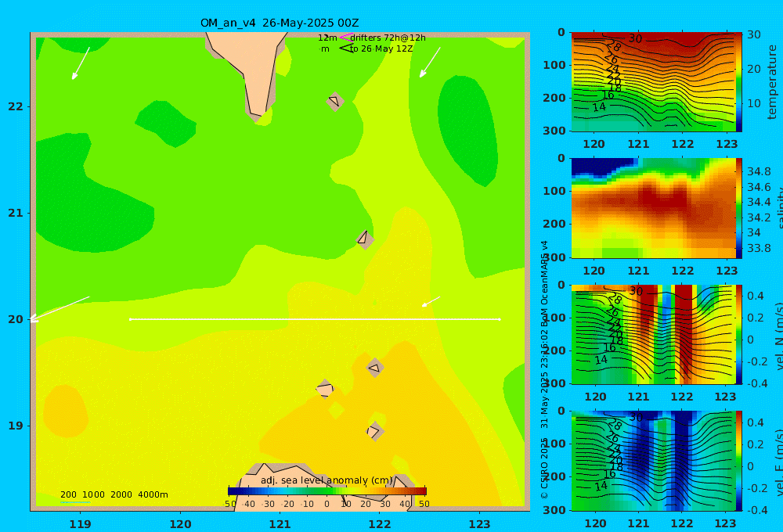Click the '50' tick at sea level colorbar's right end
783x532 pixels.
[424, 504]
